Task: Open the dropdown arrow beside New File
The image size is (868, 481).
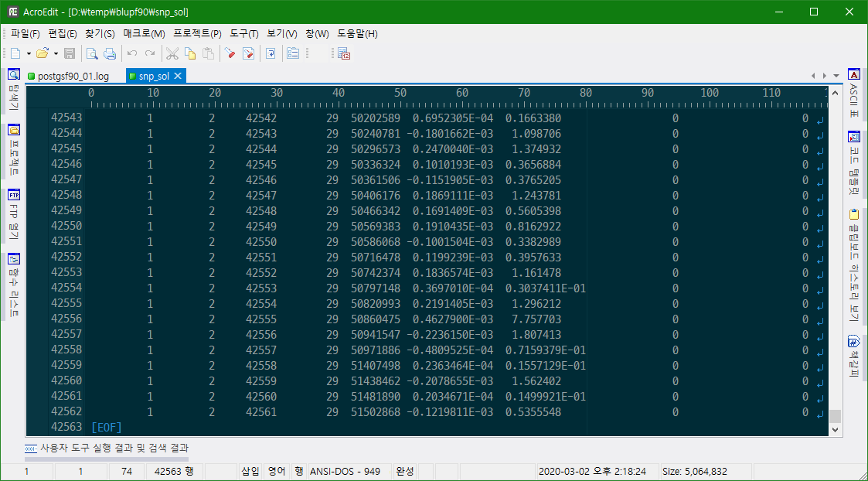Action: click(x=29, y=54)
